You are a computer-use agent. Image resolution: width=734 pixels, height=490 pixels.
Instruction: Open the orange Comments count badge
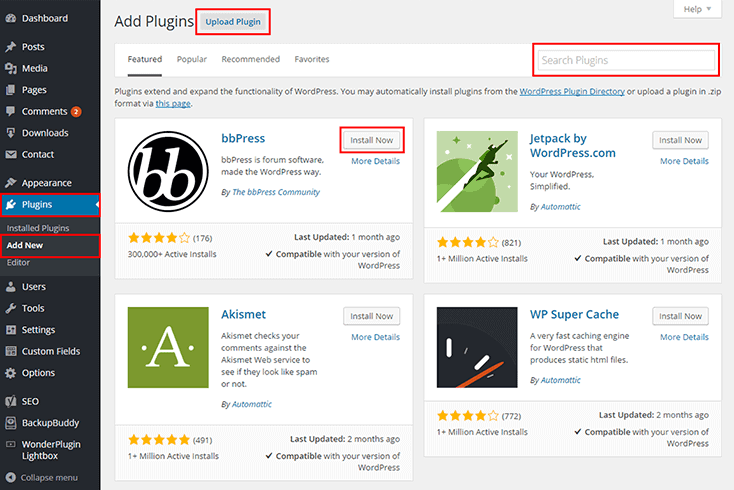point(76,111)
